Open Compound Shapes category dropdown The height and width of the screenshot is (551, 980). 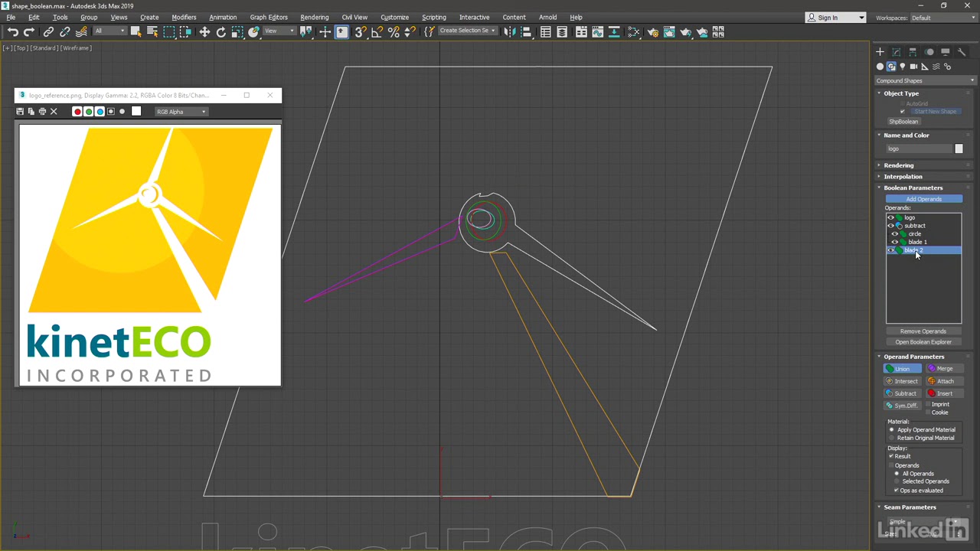click(x=926, y=80)
